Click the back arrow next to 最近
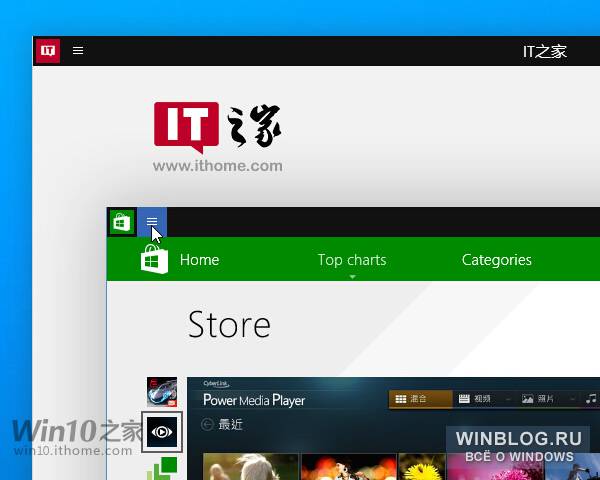Screen dimensions: 600x480 click(x=207, y=424)
